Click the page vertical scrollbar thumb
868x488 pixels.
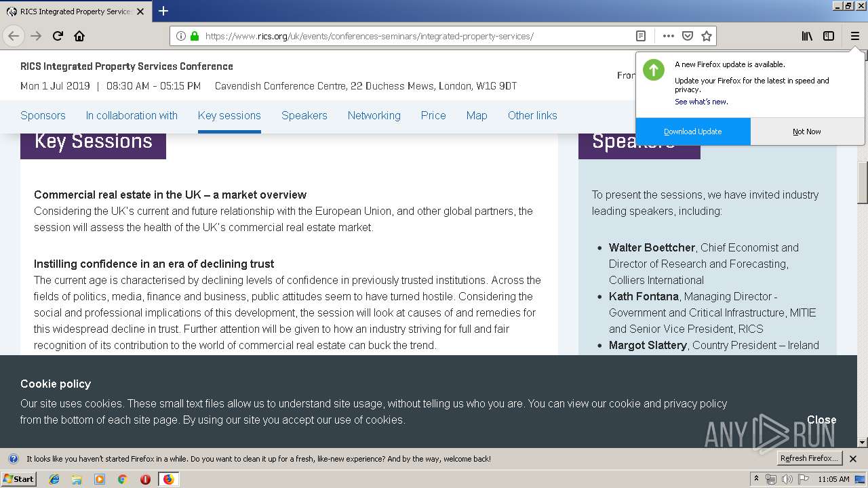(863, 183)
